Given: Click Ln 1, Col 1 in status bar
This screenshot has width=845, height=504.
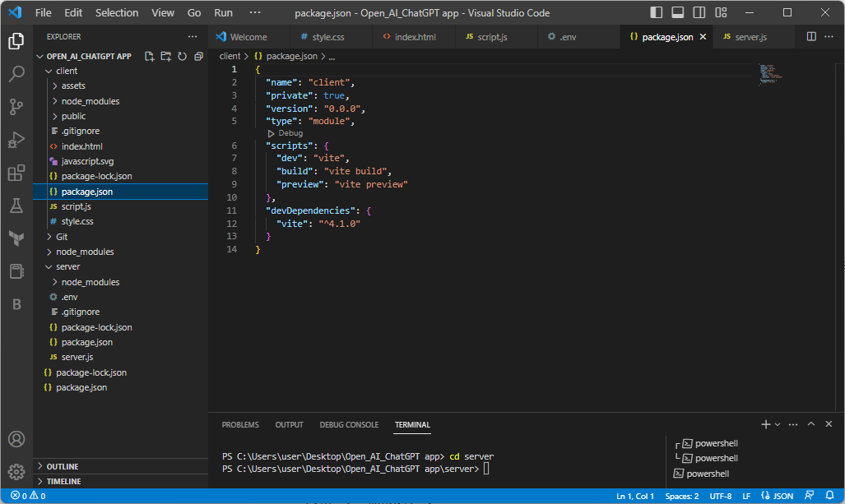Looking at the screenshot, I should click(635, 496).
